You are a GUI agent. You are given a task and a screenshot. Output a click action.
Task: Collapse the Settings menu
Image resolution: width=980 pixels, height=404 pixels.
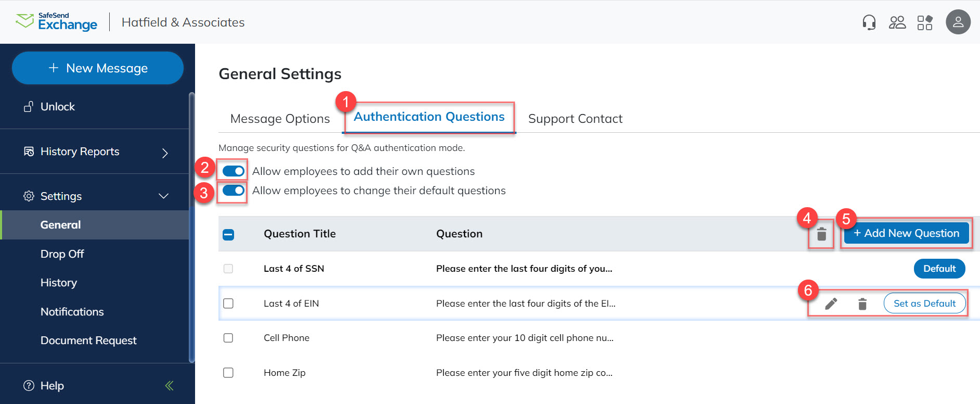click(163, 196)
